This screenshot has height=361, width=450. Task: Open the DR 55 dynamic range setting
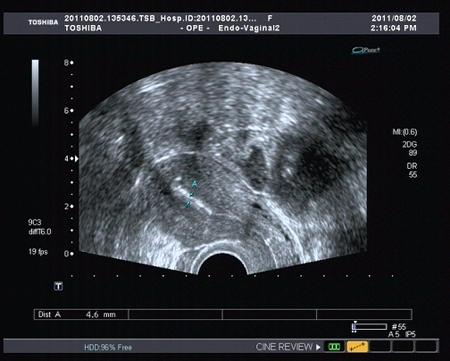click(x=412, y=170)
